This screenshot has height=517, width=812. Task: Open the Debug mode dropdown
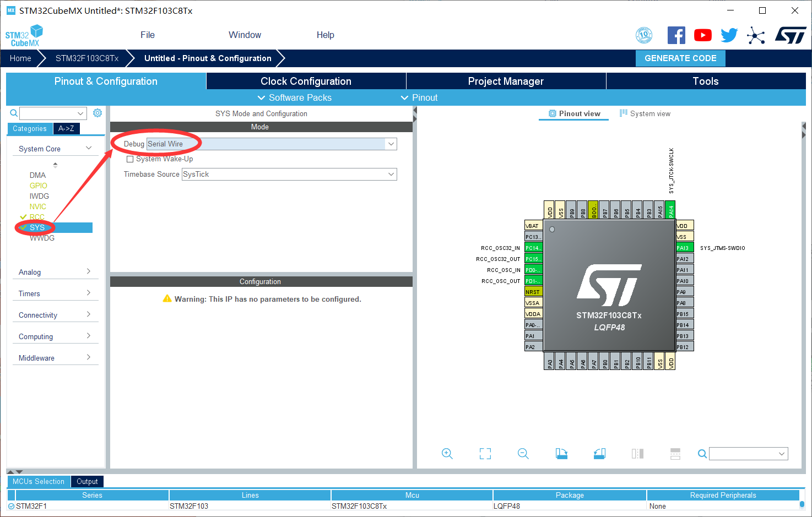coord(391,144)
